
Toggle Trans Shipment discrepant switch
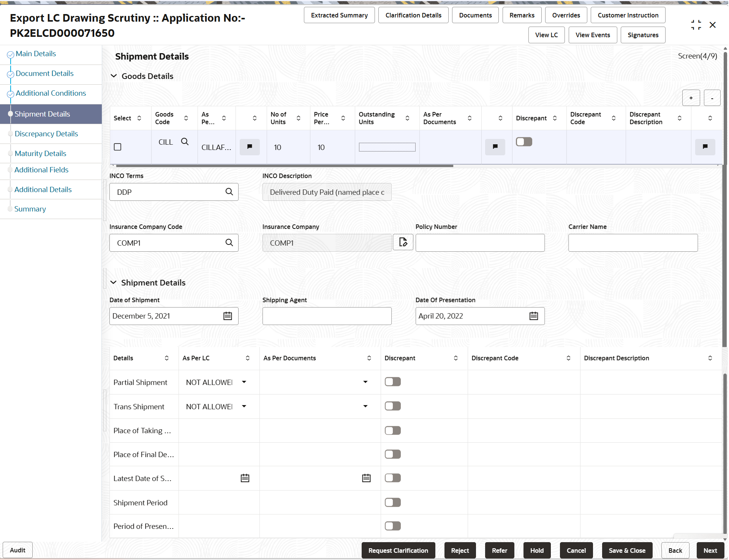click(393, 406)
